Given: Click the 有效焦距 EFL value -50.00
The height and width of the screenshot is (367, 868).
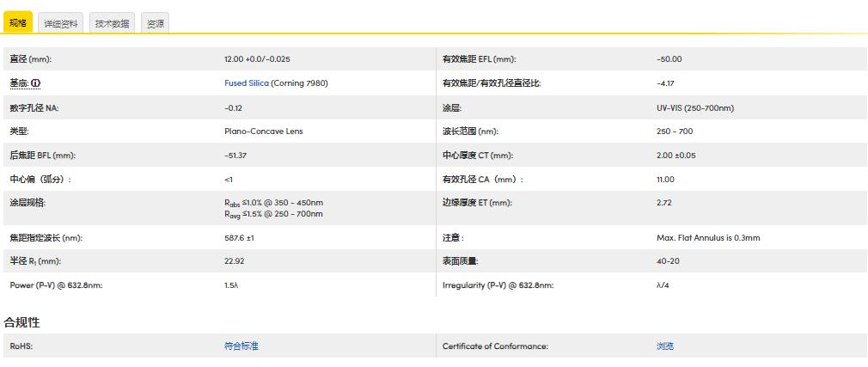Looking at the screenshot, I should point(669,59).
